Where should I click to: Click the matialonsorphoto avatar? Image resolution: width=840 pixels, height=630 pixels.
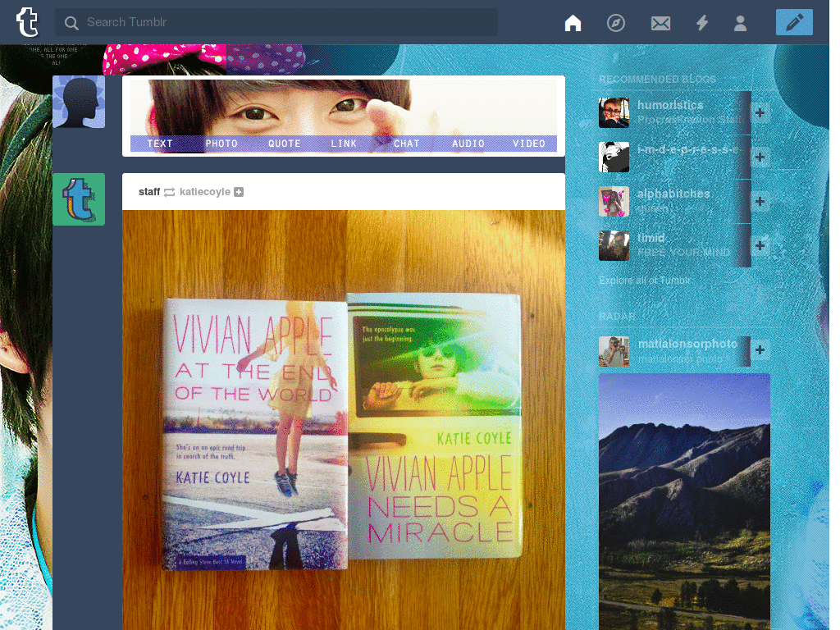[614, 351]
